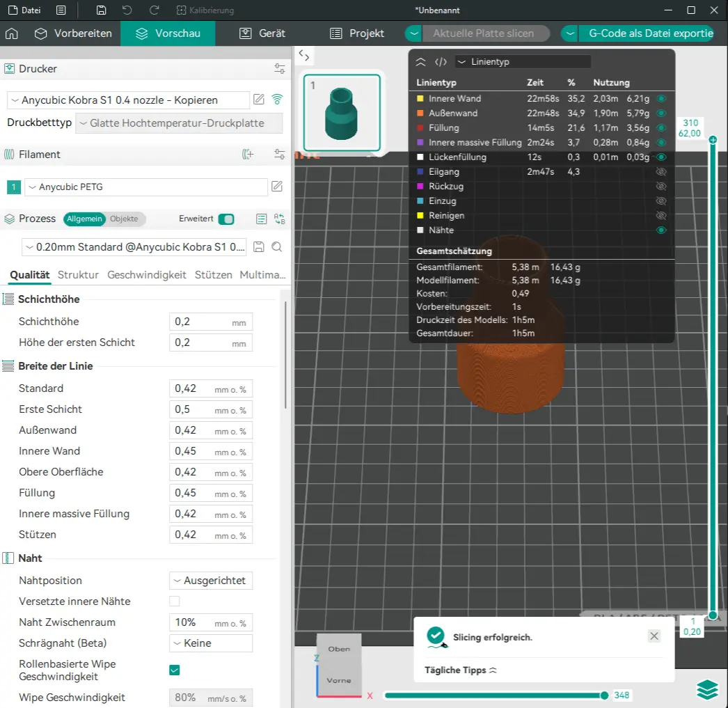Screen dimensions: 728x708
Task: Open the Geschwindigkeit settings tab
Action: pos(147,275)
